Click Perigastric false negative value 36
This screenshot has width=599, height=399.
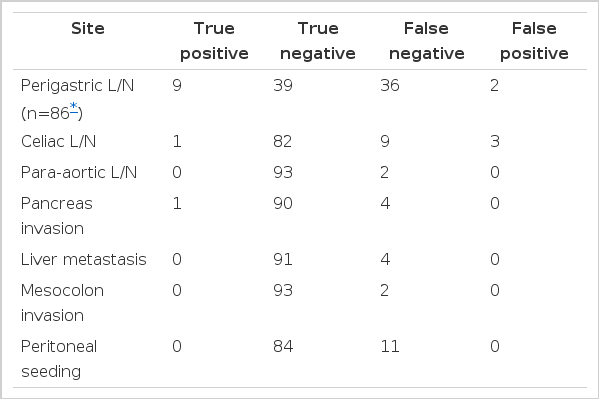coord(390,85)
